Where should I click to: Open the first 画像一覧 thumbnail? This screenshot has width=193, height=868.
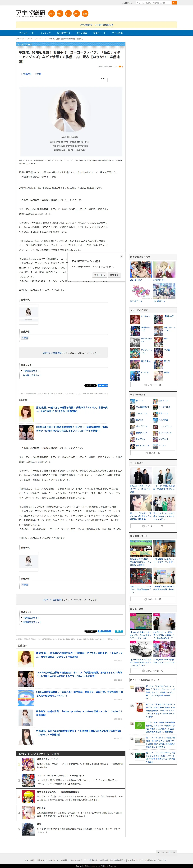click(x=29, y=314)
